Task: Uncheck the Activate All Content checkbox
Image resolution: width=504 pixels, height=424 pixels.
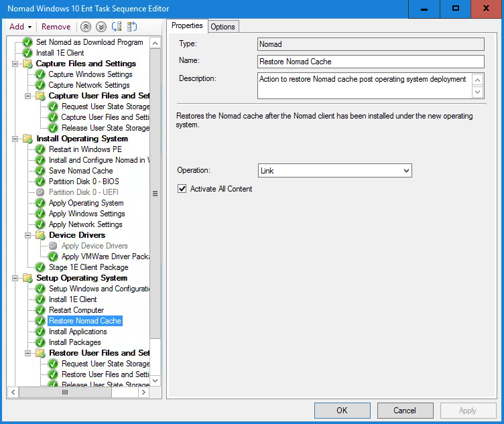Action: [182, 189]
